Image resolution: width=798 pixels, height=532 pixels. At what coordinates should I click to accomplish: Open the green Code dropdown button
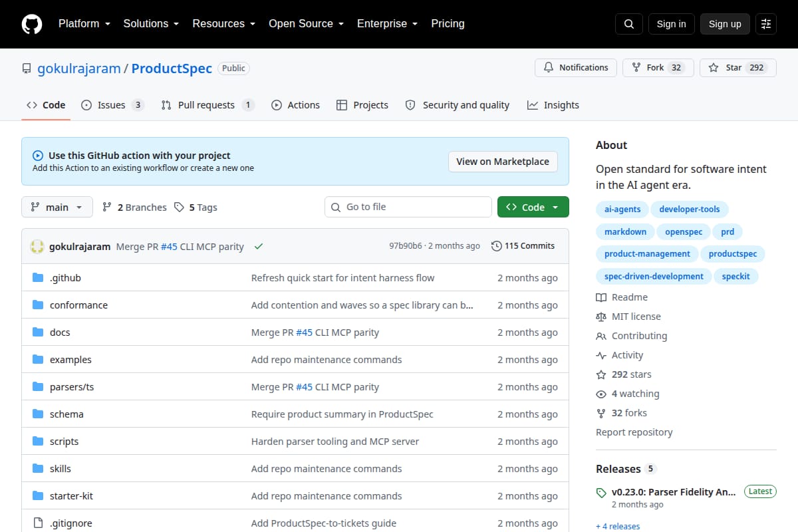point(533,207)
